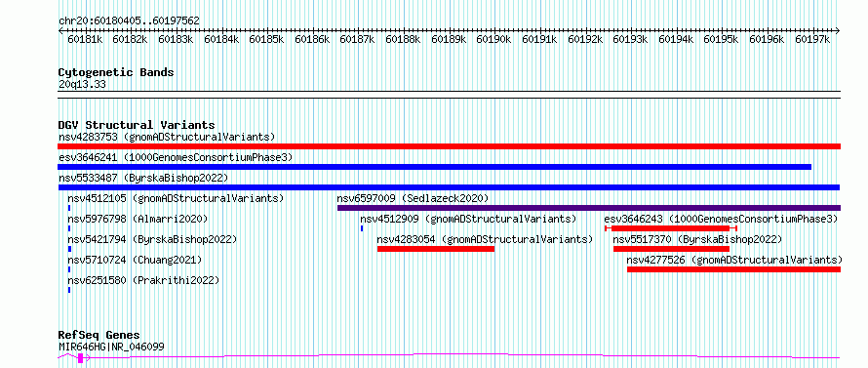
Task: Click the nsv4277526 (gnomADStructuralVariants) label
Action: (x=734, y=260)
